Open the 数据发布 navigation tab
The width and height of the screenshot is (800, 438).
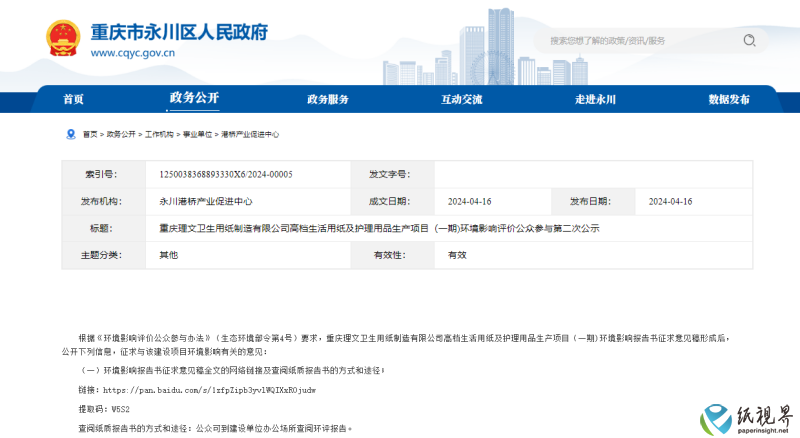[729, 99]
